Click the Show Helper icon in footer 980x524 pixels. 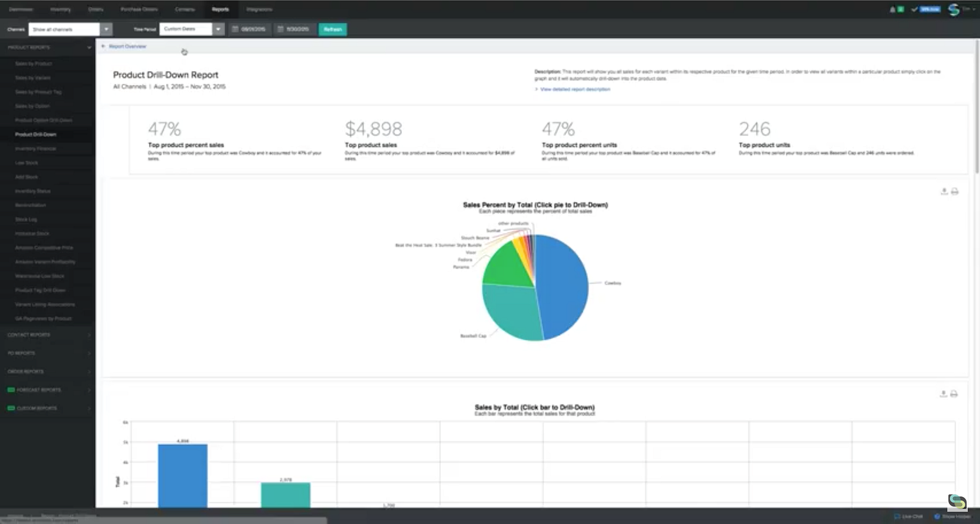[x=937, y=516]
